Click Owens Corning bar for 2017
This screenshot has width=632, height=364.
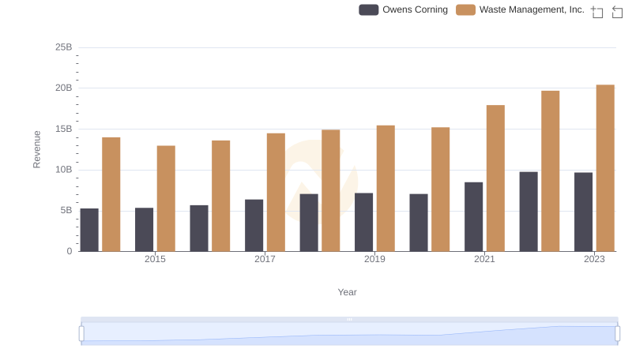(x=254, y=226)
